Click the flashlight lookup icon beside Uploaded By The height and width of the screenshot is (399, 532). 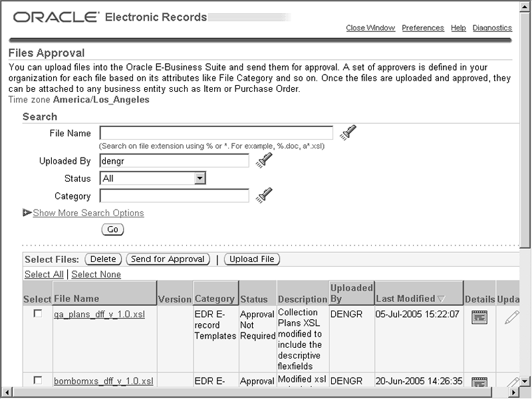[x=264, y=160]
